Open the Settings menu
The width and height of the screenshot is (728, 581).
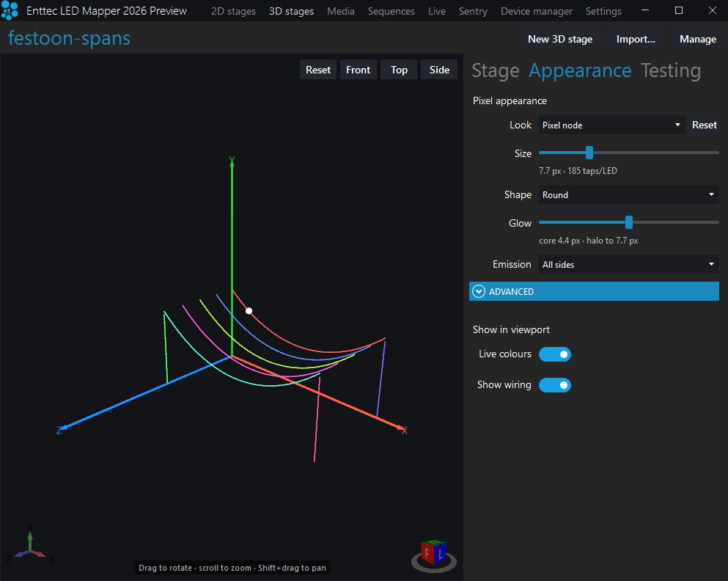point(603,11)
